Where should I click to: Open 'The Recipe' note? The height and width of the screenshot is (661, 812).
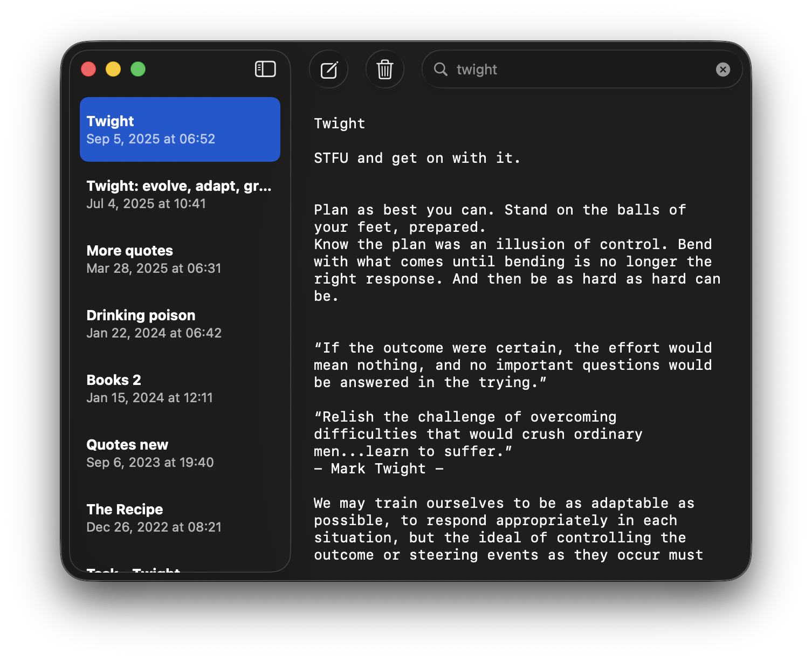180,518
